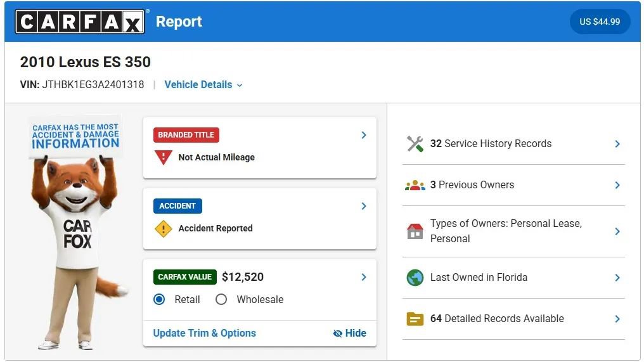This screenshot has width=644, height=362.
Task: Click the yellow Accident Reported diamond icon
Action: pos(163,229)
